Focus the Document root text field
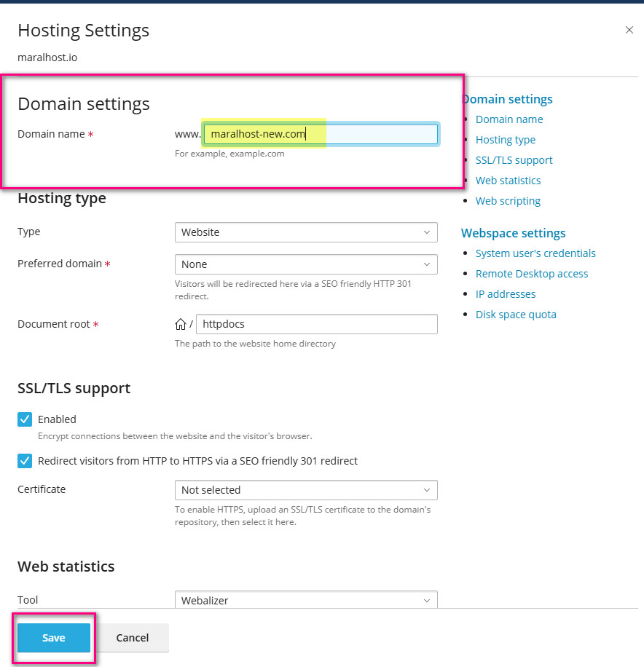The image size is (644, 667). click(x=316, y=324)
